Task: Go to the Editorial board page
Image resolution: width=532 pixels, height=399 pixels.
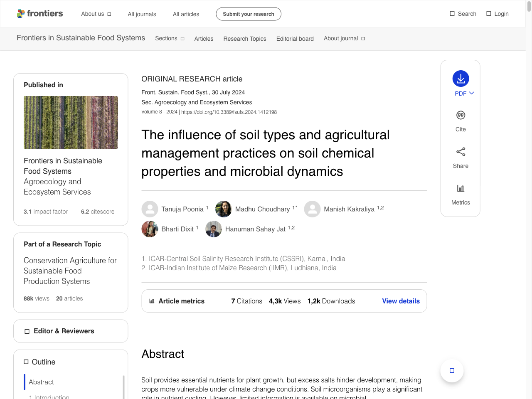Action: point(295,39)
